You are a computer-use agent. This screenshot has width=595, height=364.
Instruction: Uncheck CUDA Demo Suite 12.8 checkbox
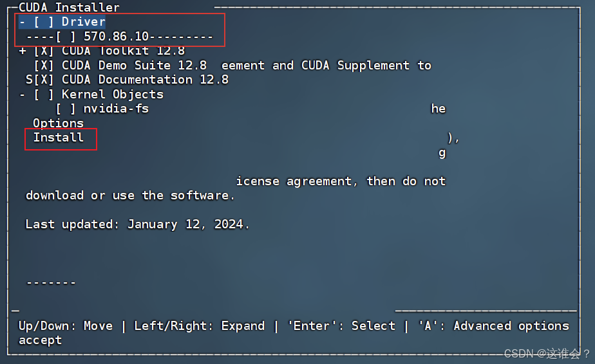click(x=44, y=66)
